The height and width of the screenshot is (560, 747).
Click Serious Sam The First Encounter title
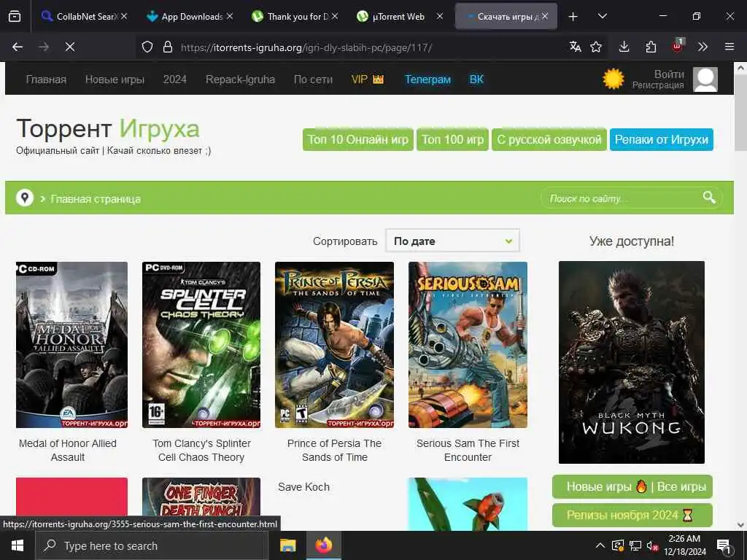pos(468,450)
